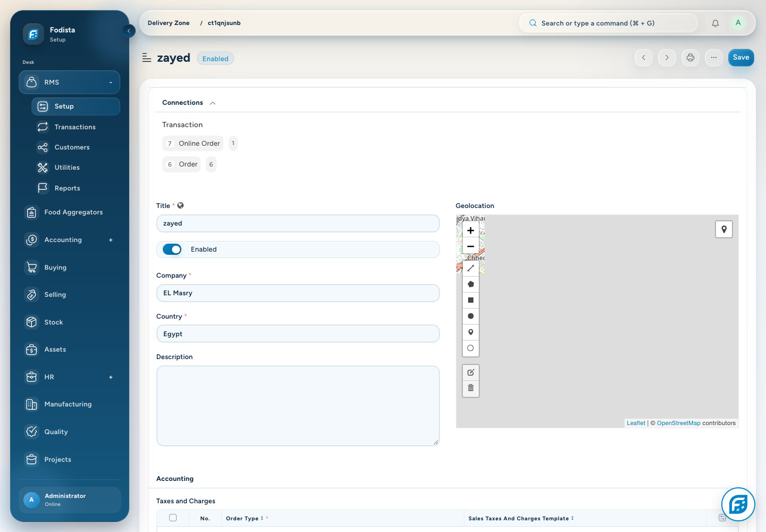This screenshot has height=532, width=766.
Task: Click the Description text area
Action: (298, 406)
